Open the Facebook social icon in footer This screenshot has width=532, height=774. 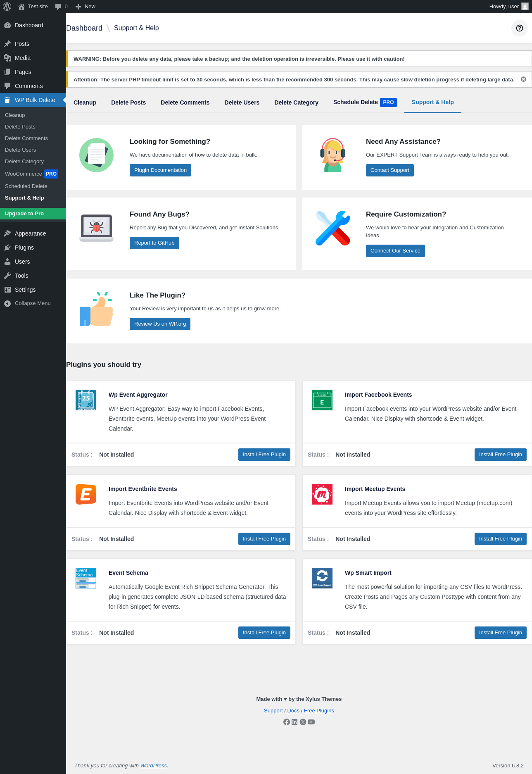click(287, 722)
